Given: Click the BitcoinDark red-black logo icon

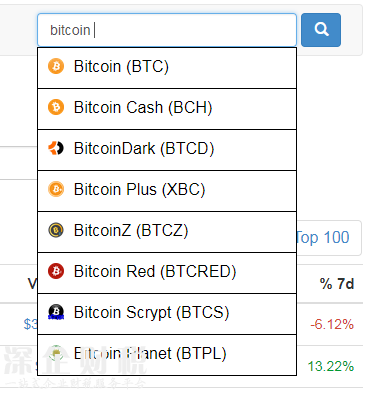Looking at the screenshot, I should click(56, 148).
